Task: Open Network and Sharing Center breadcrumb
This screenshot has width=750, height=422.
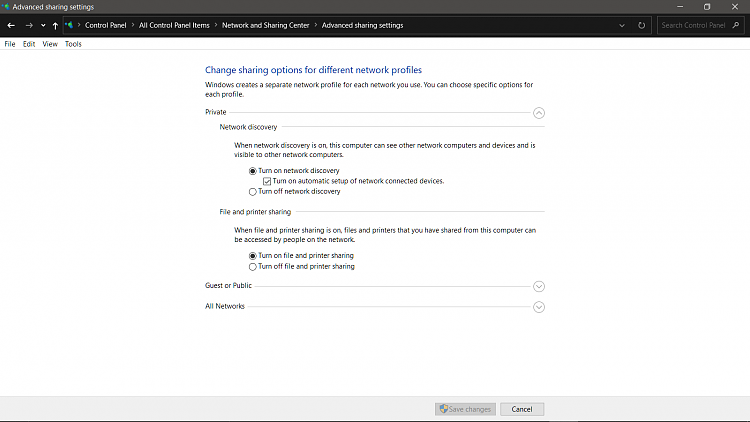Action: (x=265, y=25)
